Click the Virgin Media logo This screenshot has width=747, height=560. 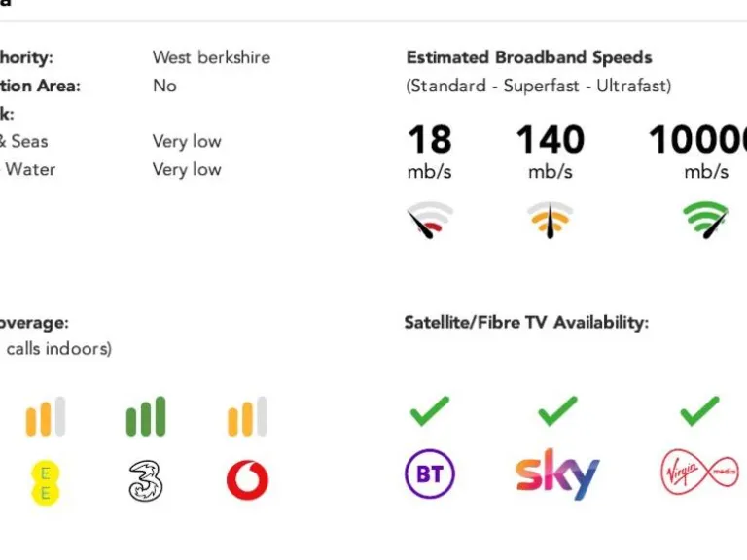pyautogui.click(x=698, y=473)
